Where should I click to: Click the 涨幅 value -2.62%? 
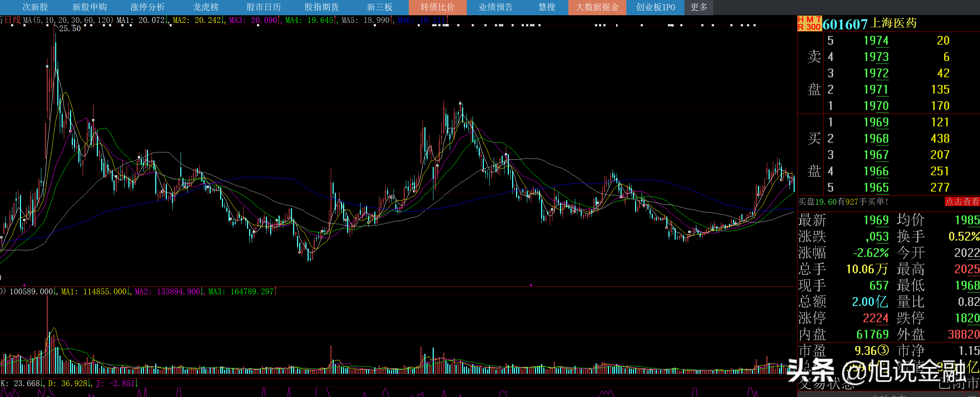(871, 253)
